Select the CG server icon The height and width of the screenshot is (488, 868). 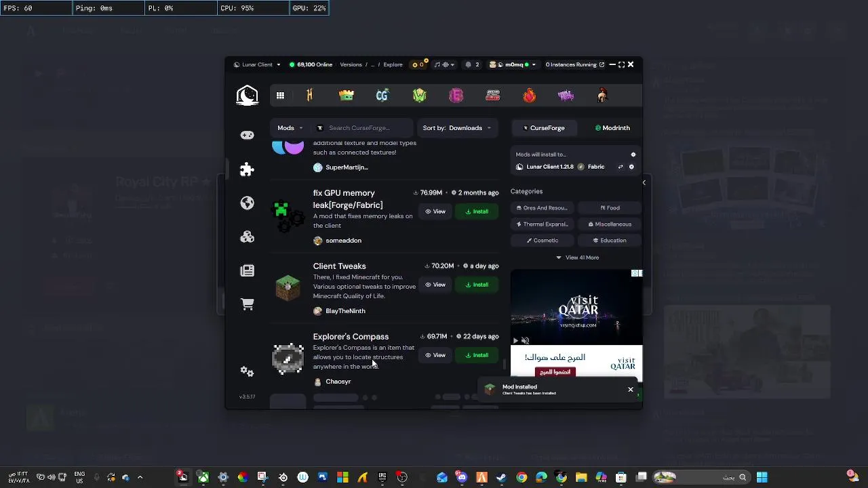tap(382, 96)
